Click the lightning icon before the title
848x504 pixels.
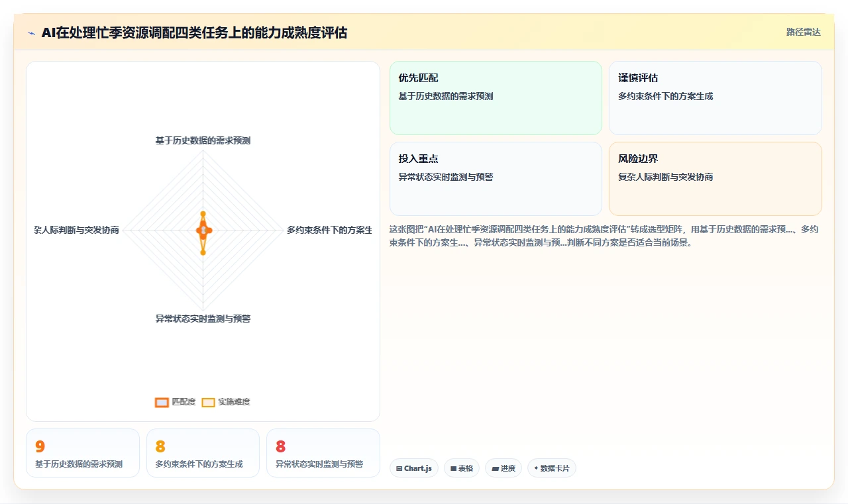tap(32, 33)
